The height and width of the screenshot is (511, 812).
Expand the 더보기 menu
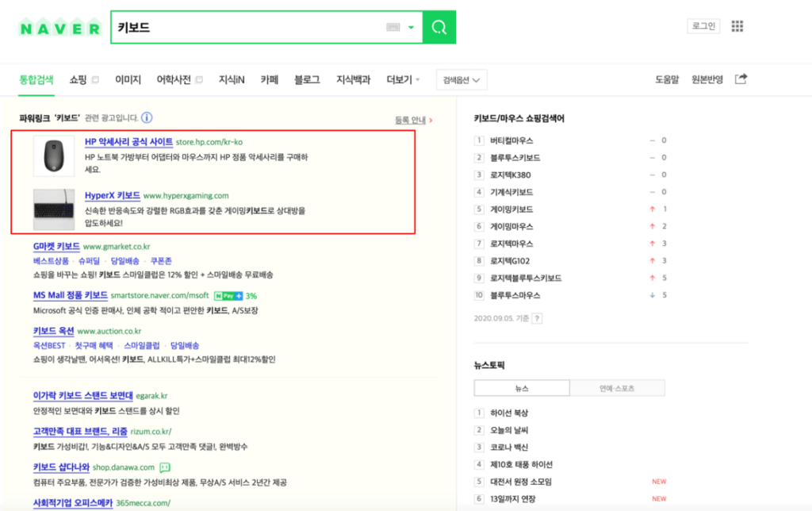[x=403, y=80]
